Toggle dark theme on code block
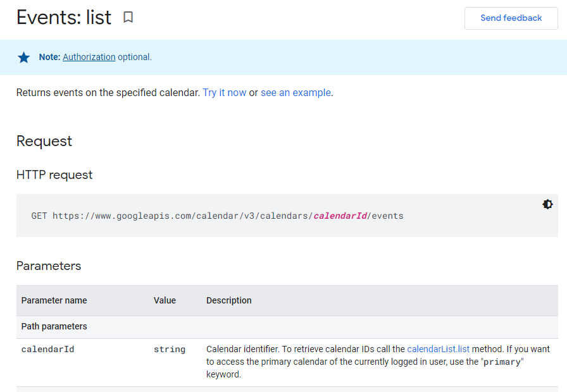567x392 pixels. pyautogui.click(x=547, y=204)
